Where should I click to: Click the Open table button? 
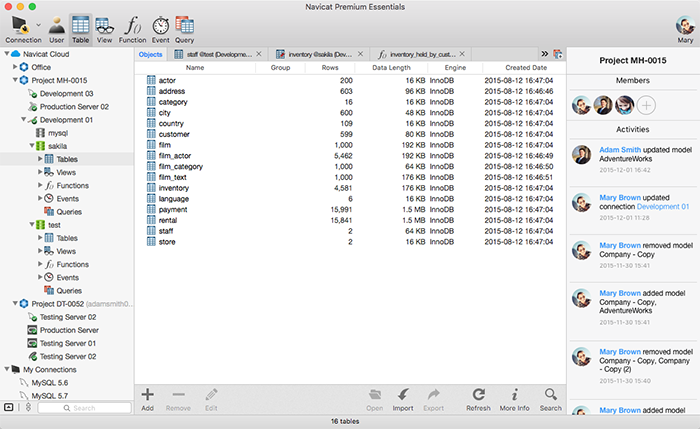point(375,399)
